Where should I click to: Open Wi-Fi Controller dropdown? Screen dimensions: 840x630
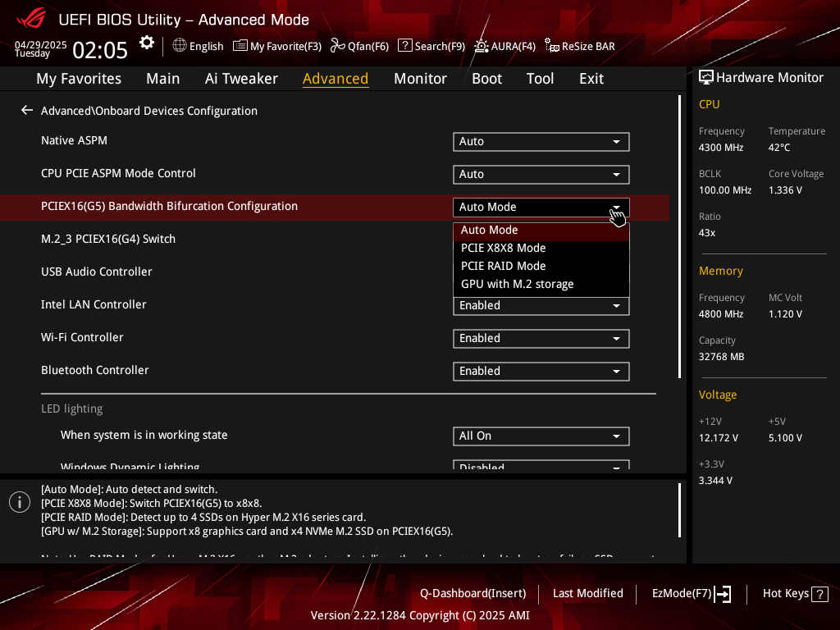click(541, 339)
